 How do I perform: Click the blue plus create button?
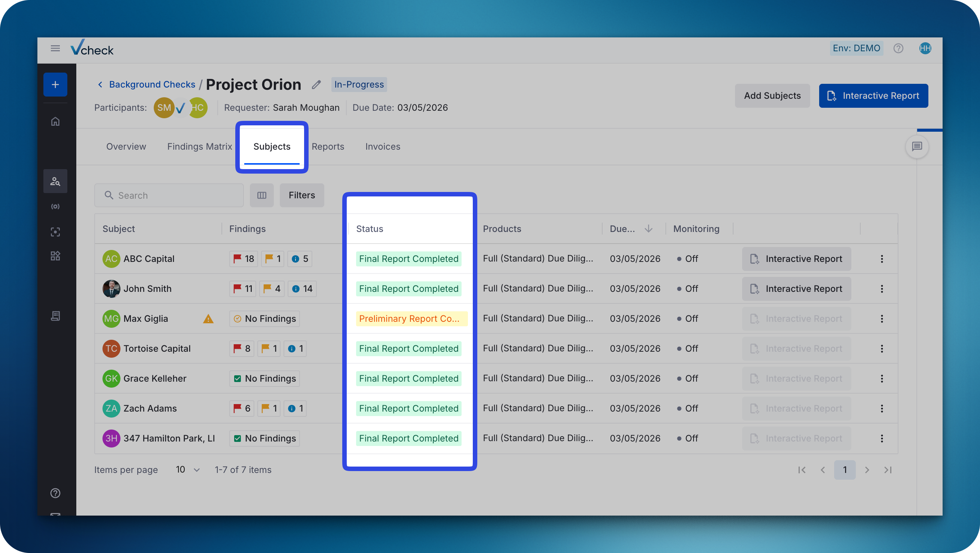(55, 85)
